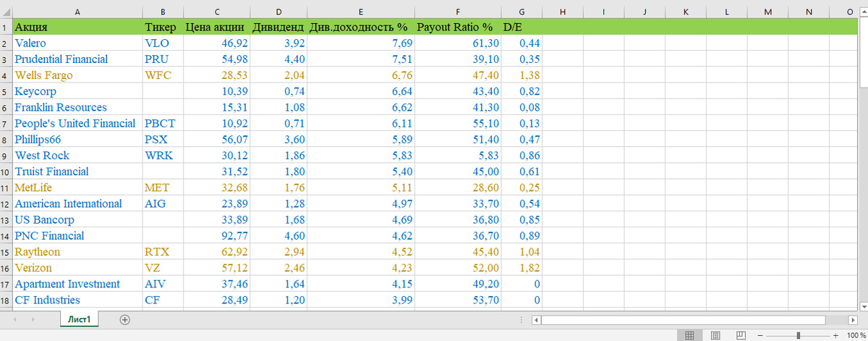
Task: Open the Лист1 sheet tab
Action: pyautogui.click(x=79, y=319)
